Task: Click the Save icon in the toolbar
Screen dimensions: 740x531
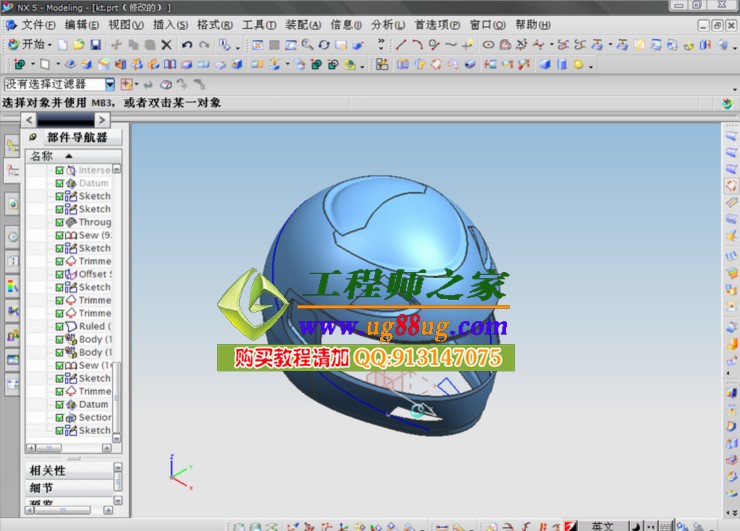Action: point(95,45)
